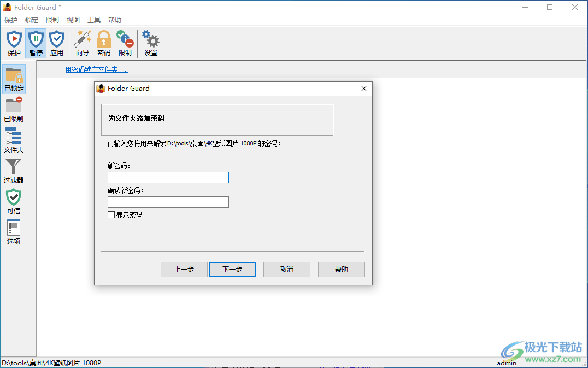Switch to 文件夹 tree view in sidebar
This screenshot has height=368, width=588.
point(14,141)
